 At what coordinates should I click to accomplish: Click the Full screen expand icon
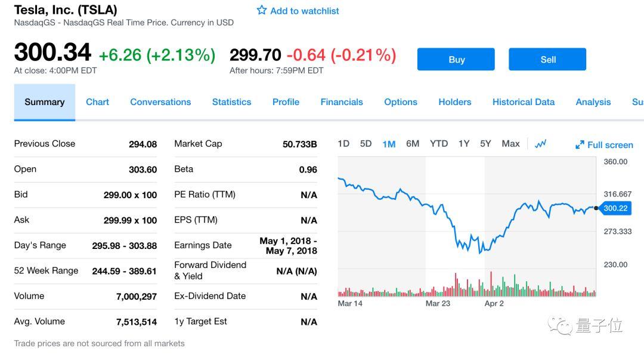[580, 145]
